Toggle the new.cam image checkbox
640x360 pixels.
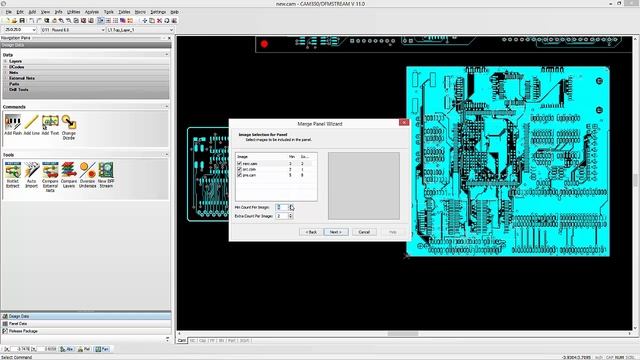240,164
